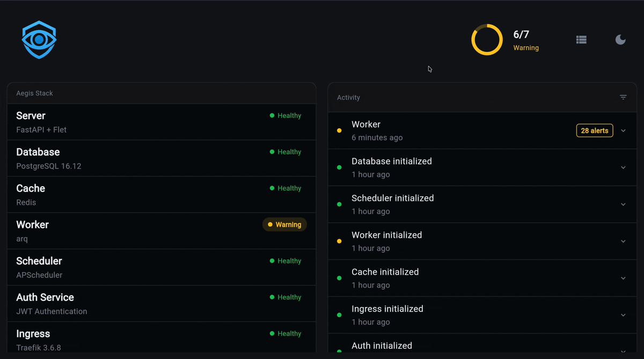Screen dimensions: 644x359
Task: Expand the Database initialized entry
Action: click(x=623, y=167)
